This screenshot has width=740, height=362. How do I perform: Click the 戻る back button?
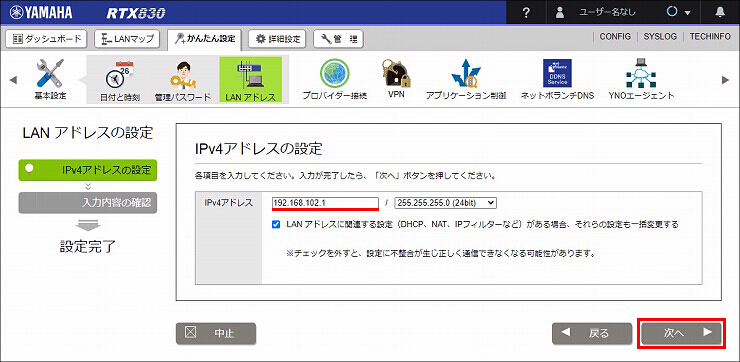point(592,333)
